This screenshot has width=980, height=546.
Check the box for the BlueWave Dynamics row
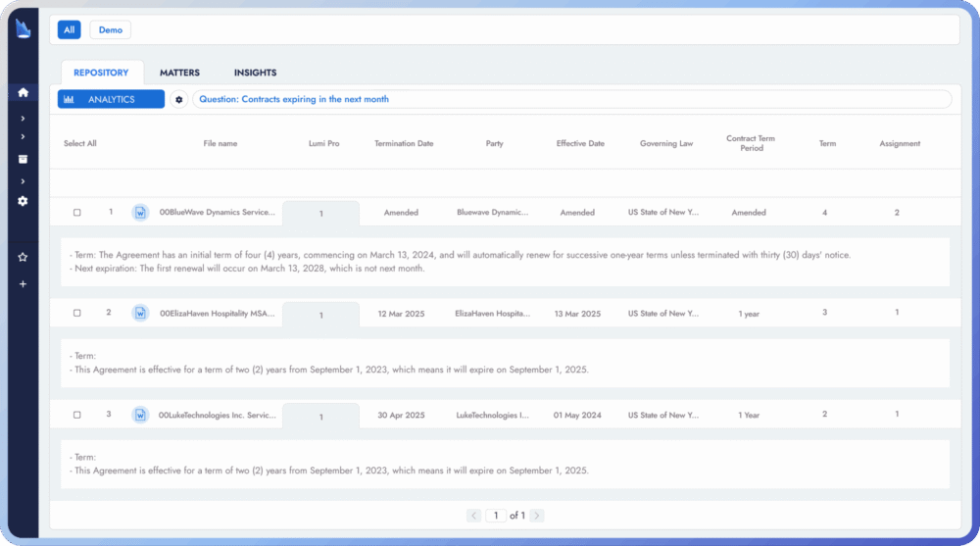click(76, 213)
